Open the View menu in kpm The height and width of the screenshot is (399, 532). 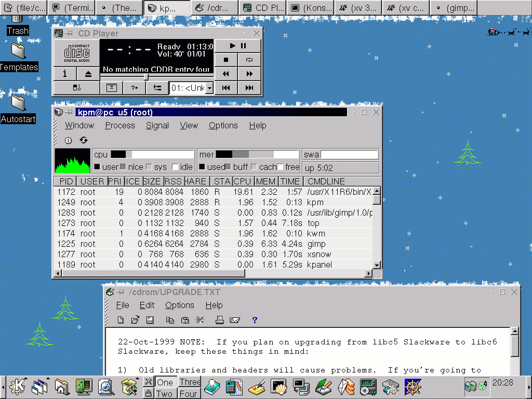[189, 126]
